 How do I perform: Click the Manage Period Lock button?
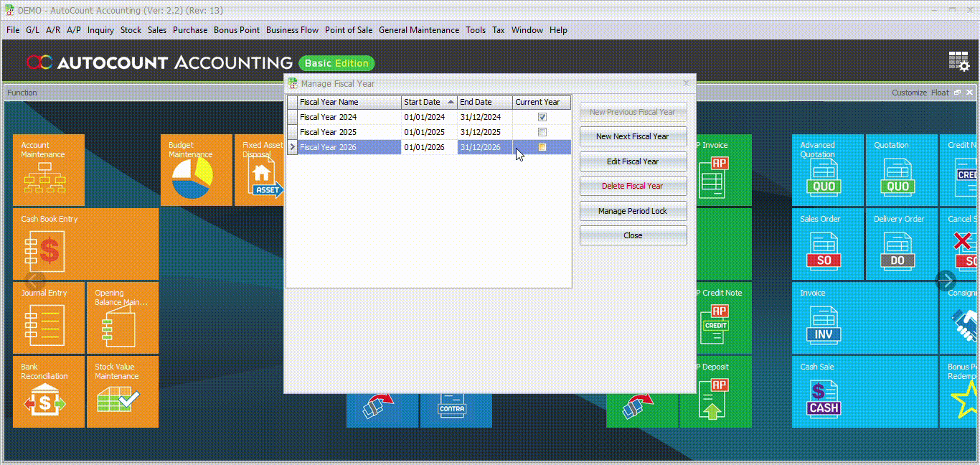click(633, 211)
